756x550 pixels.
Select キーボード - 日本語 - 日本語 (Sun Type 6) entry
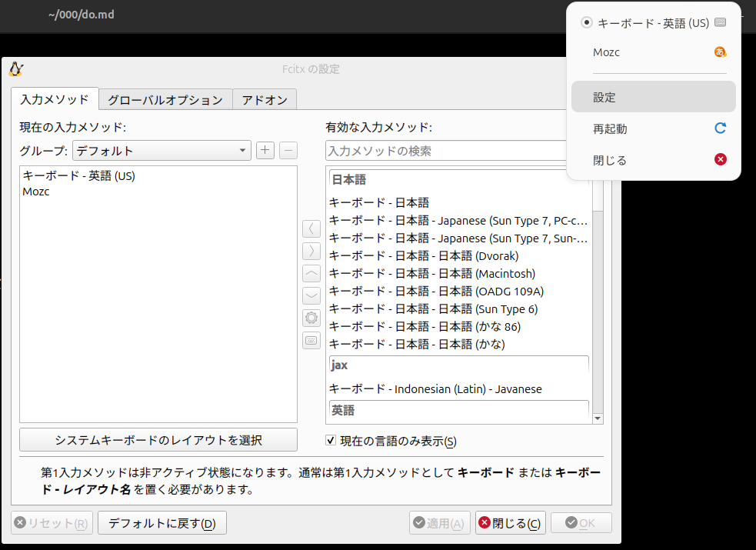point(459,308)
